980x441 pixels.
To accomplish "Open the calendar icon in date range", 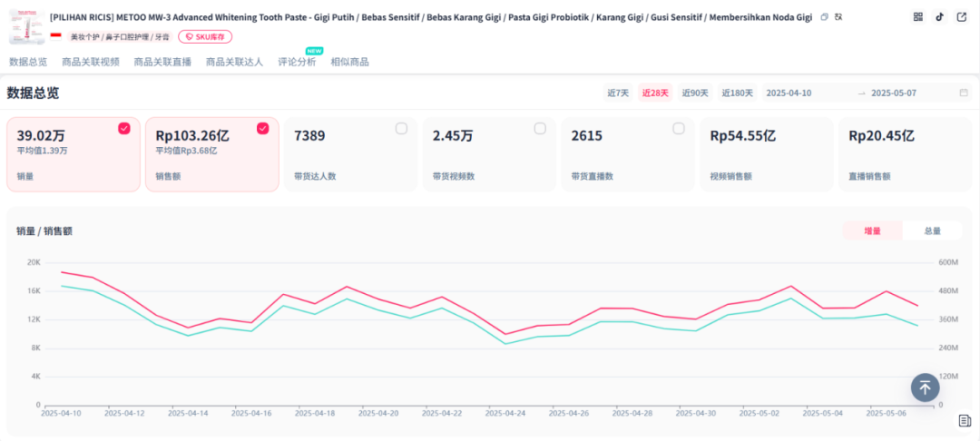I will click(x=964, y=93).
